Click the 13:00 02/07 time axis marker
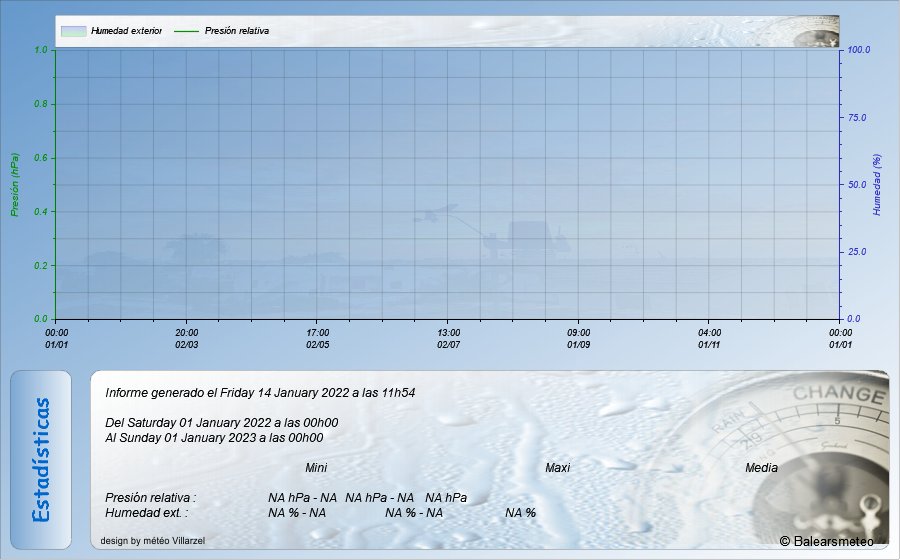Viewport: 900px width, 560px height. 449,338
